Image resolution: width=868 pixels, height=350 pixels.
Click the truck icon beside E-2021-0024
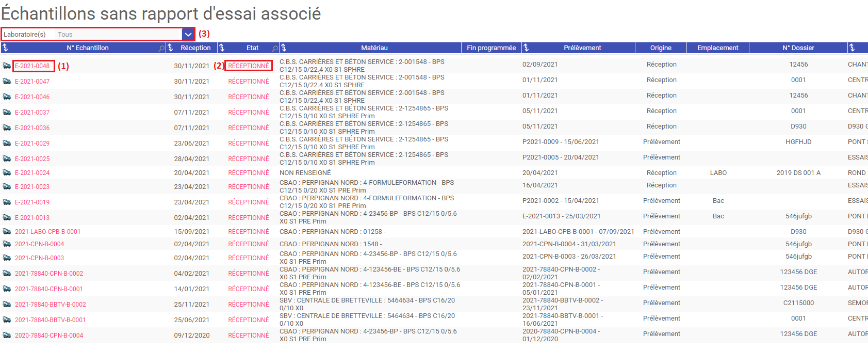pos(7,172)
